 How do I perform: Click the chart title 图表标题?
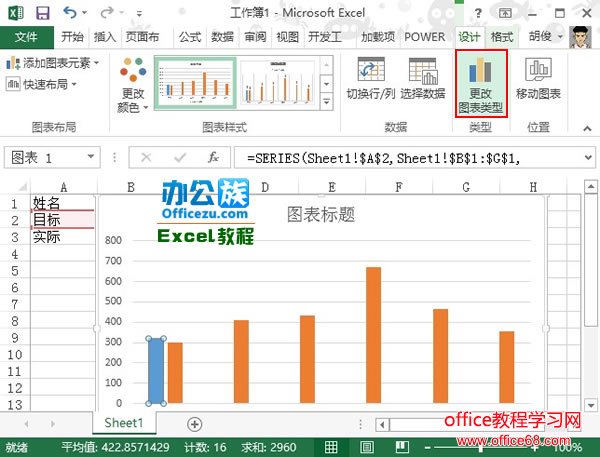pos(321,214)
